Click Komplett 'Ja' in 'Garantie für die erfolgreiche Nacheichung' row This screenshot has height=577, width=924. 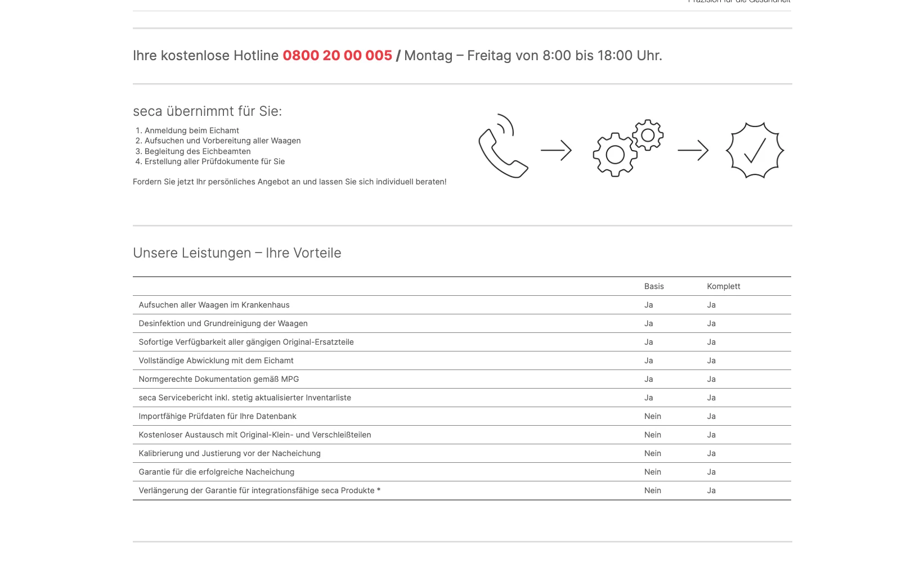[x=711, y=472]
